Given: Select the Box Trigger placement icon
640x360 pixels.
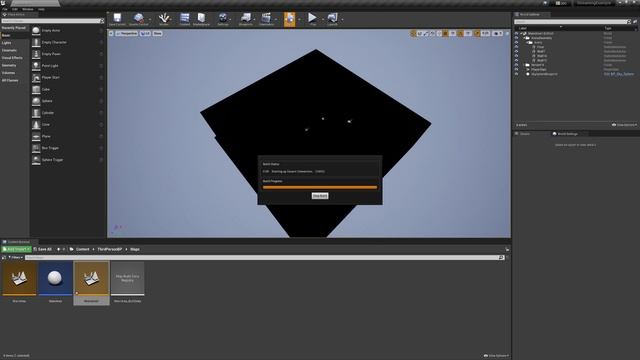Looking at the screenshot, I should 36,148.
